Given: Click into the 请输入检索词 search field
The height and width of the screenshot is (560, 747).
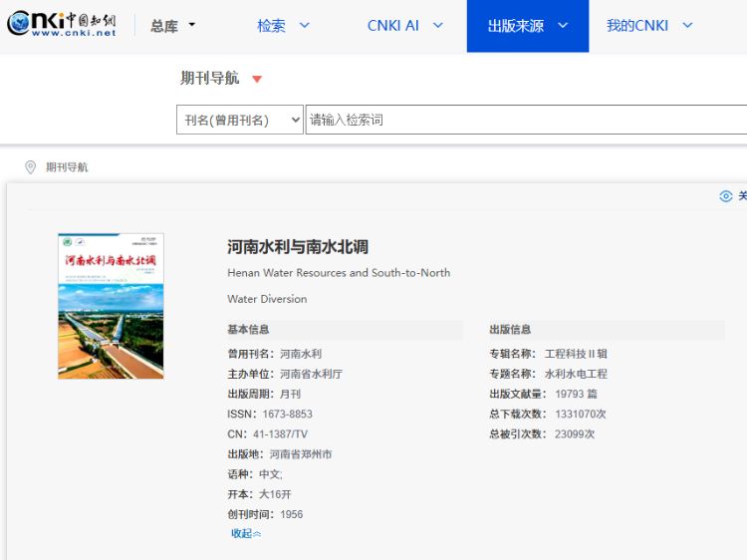Looking at the screenshot, I should (x=526, y=120).
